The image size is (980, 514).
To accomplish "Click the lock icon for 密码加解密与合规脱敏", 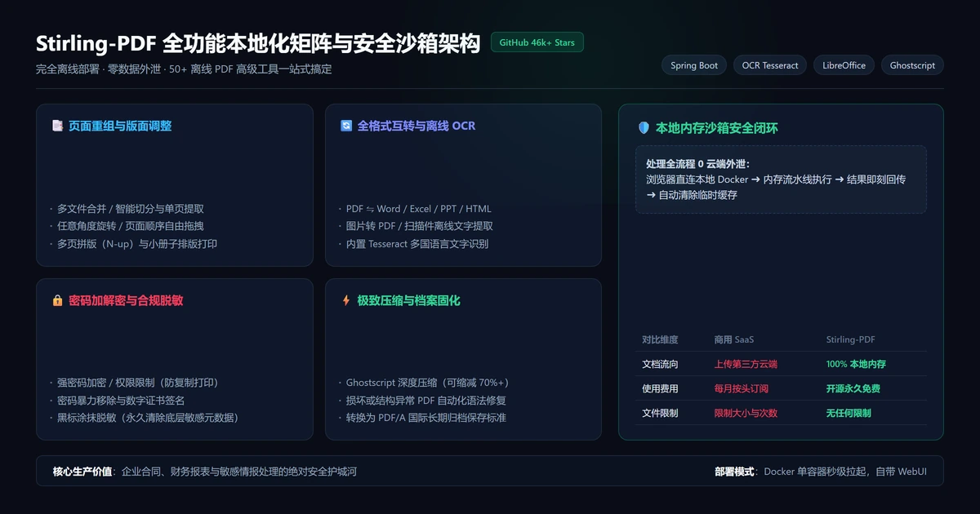I will [x=57, y=300].
